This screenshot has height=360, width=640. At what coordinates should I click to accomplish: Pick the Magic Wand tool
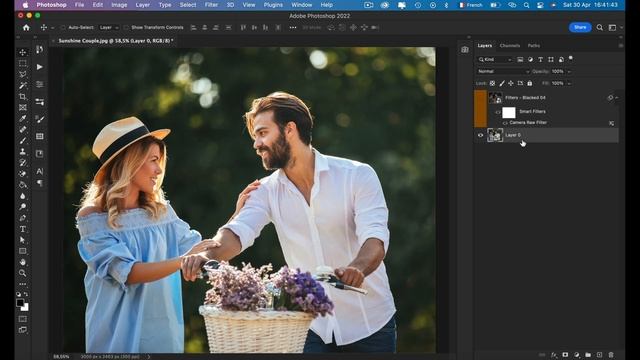click(23, 85)
